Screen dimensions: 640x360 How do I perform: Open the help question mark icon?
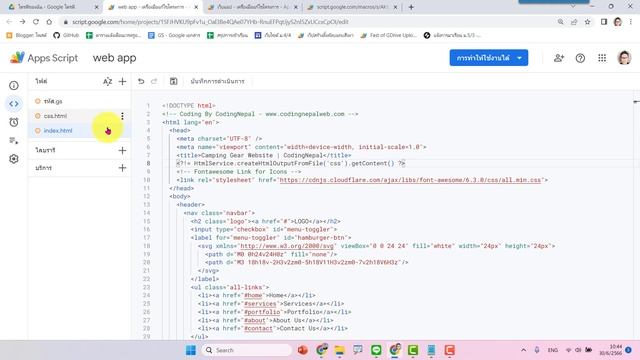(x=580, y=58)
